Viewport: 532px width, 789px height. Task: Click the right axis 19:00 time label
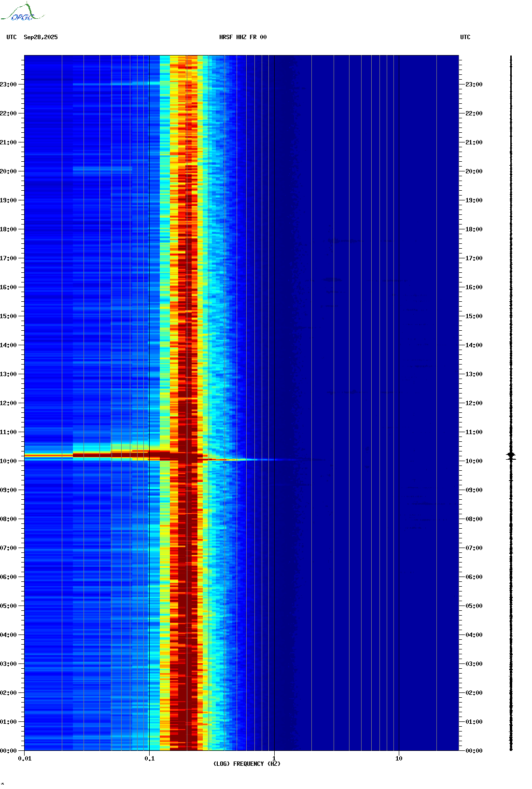[474, 200]
